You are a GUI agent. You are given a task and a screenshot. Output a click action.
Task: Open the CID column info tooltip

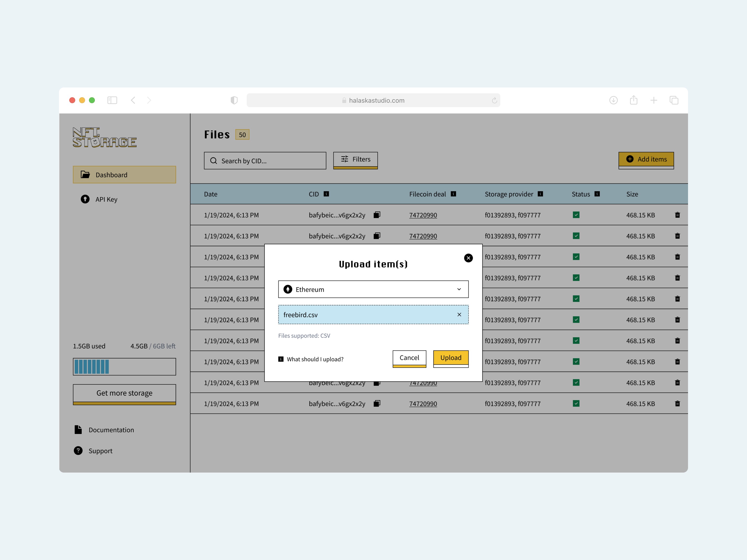click(x=326, y=194)
